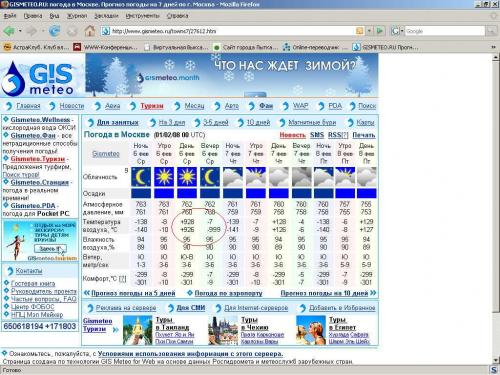This screenshot has height=375, width=500.
Task: Click the Gismeteo.Станция sidebar link
Action: (x=39, y=182)
